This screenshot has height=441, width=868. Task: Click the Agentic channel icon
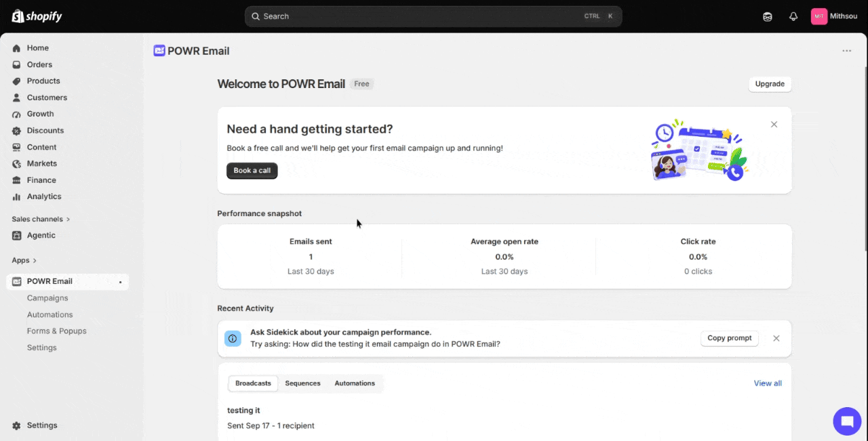tap(16, 235)
